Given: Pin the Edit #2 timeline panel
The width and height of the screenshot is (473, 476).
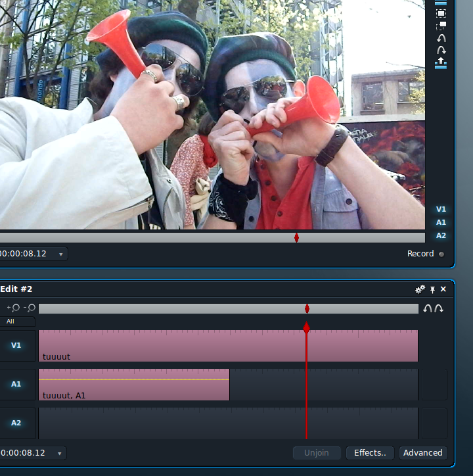Looking at the screenshot, I should coord(432,289).
